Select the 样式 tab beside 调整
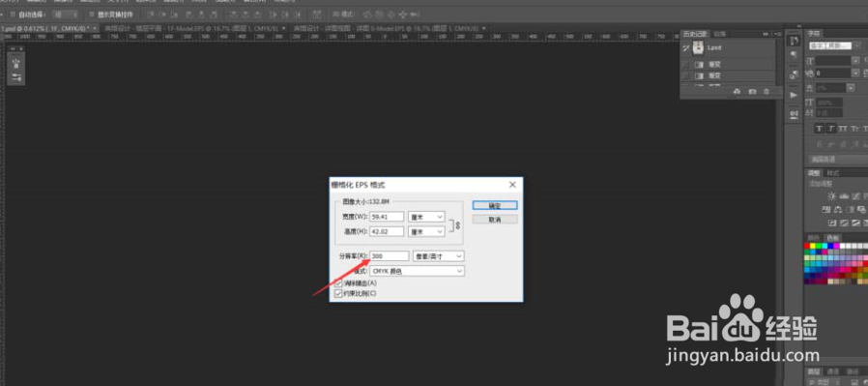This screenshot has height=386, width=868. [832, 173]
